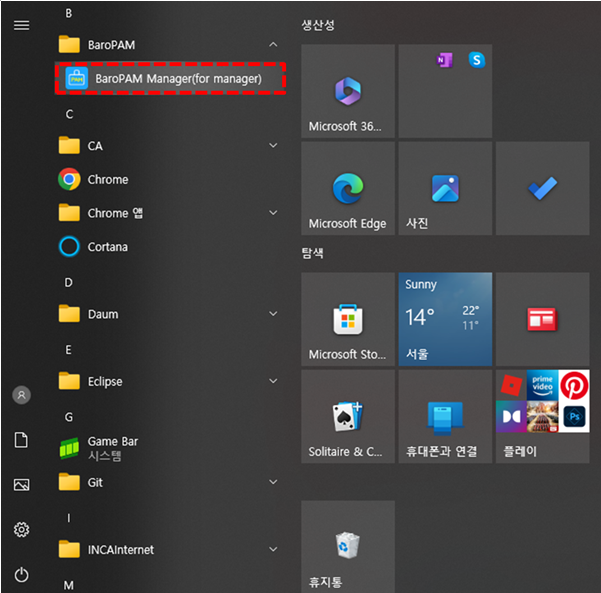
Task: Open BaroPAM Manager(for manager) app
Action: [x=170, y=79]
